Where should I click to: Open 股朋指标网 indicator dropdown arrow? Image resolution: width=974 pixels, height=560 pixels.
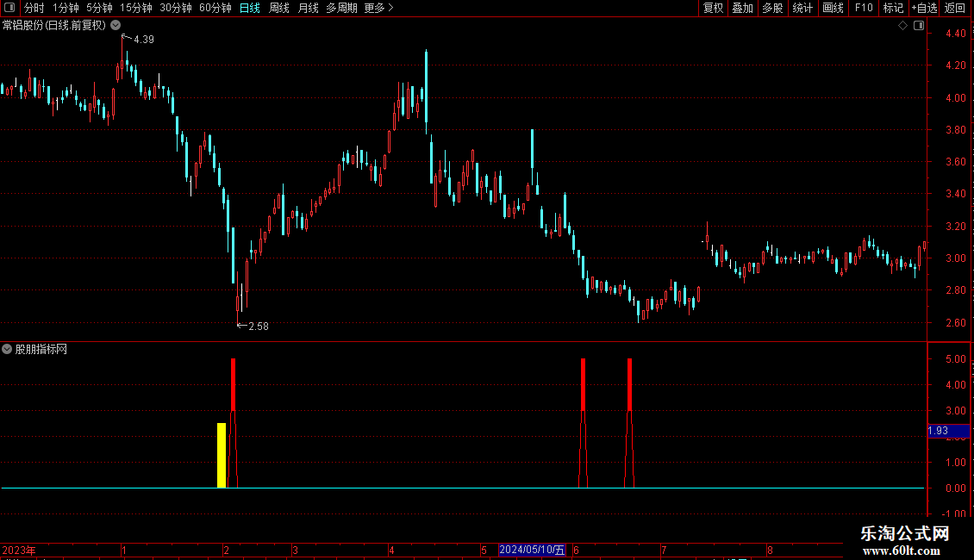click(x=7, y=350)
